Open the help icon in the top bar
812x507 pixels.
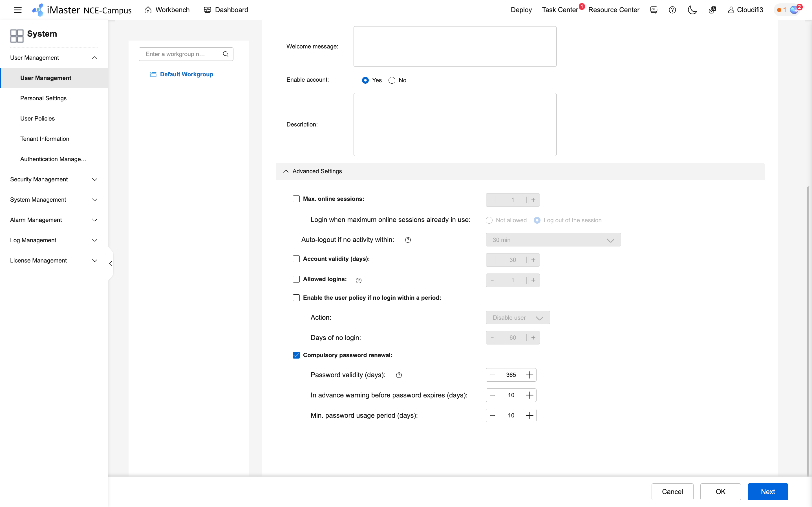pos(672,10)
